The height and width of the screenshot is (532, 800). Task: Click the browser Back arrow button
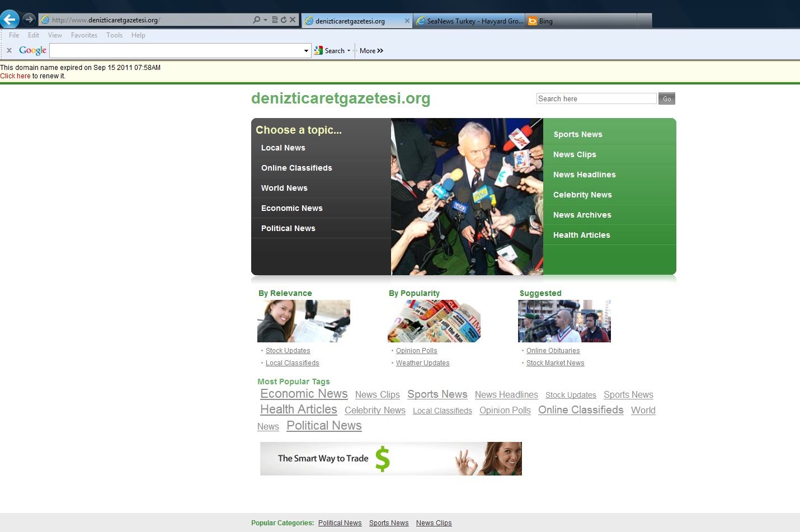(x=10, y=20)
